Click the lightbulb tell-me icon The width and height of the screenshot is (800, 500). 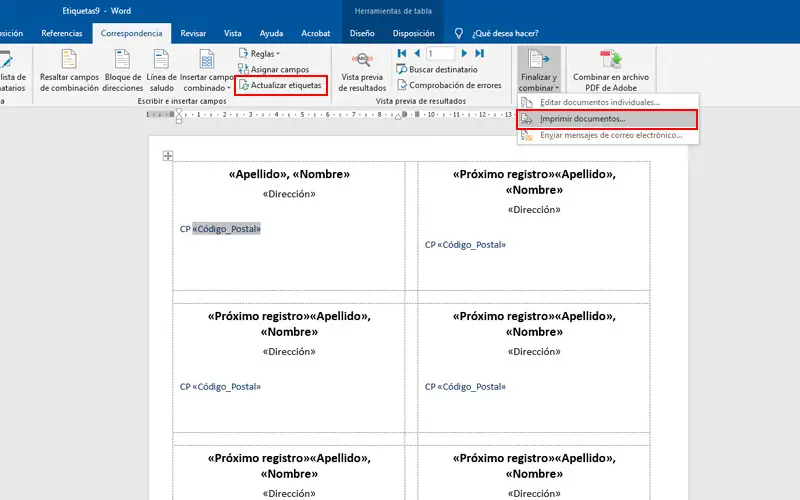(459, 33)
